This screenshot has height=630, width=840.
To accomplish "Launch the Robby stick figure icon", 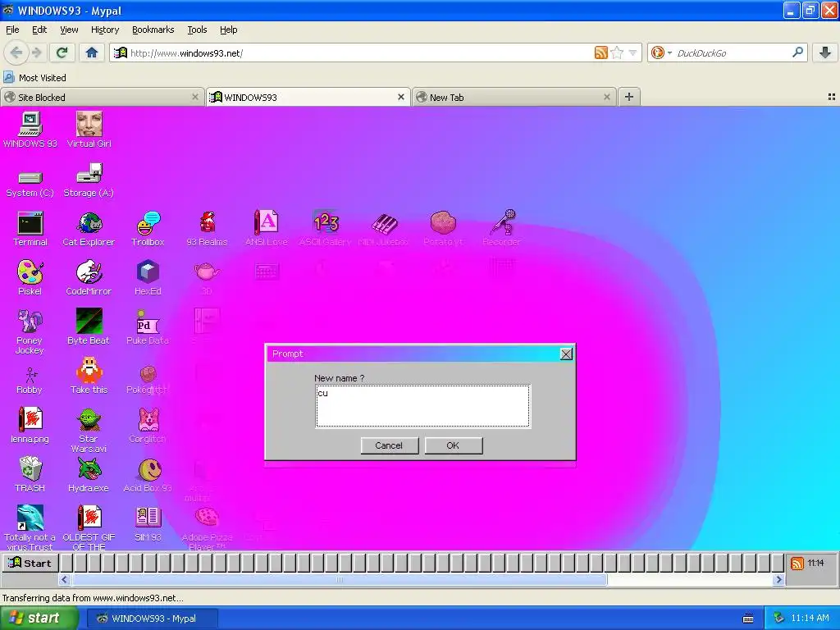I will tap(30, 381).
